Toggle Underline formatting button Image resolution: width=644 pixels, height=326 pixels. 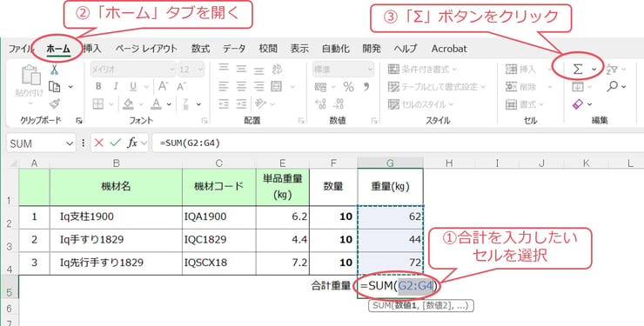133,87
